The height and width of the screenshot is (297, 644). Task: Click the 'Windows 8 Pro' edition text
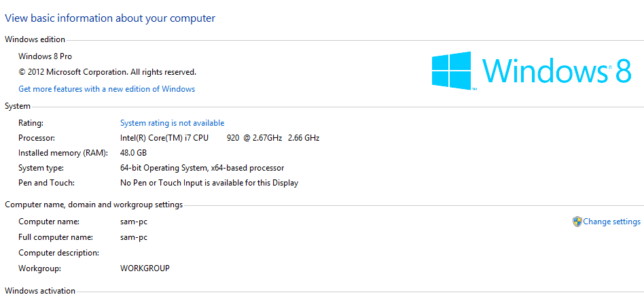(45, 56)
